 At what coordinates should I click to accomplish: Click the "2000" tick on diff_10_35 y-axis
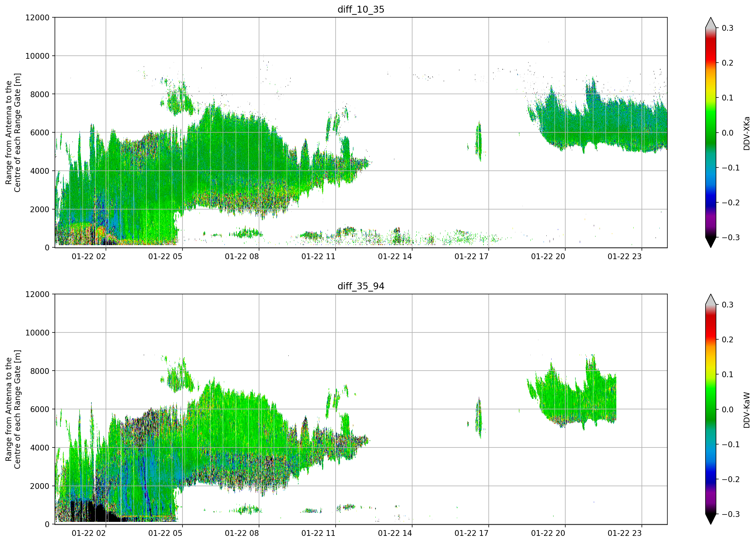40,209
